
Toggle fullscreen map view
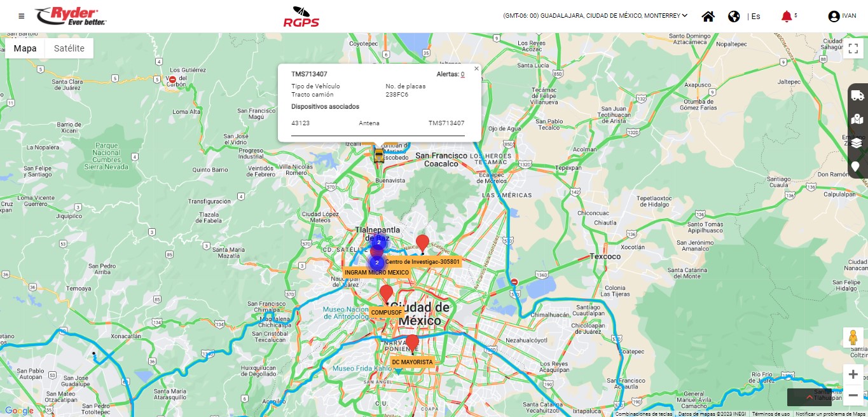(853, 49)
